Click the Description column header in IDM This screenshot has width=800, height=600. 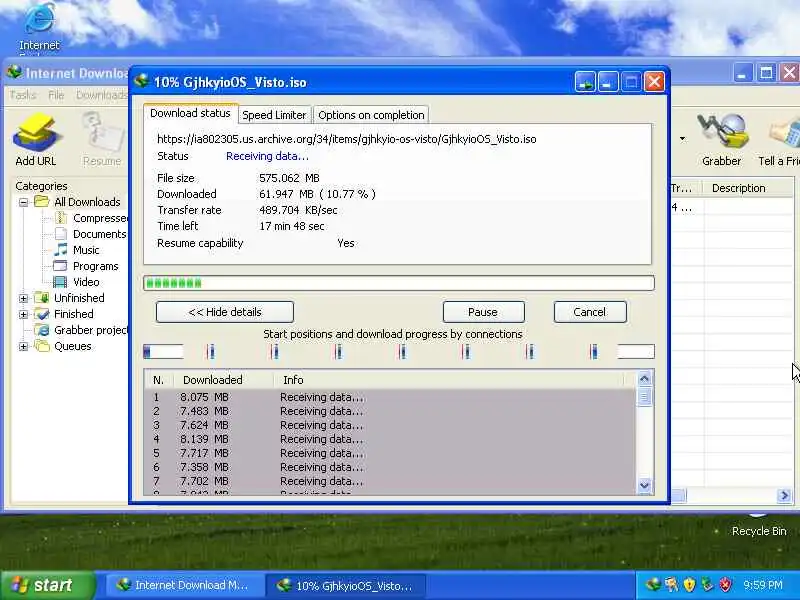click(x=748, y=188)
